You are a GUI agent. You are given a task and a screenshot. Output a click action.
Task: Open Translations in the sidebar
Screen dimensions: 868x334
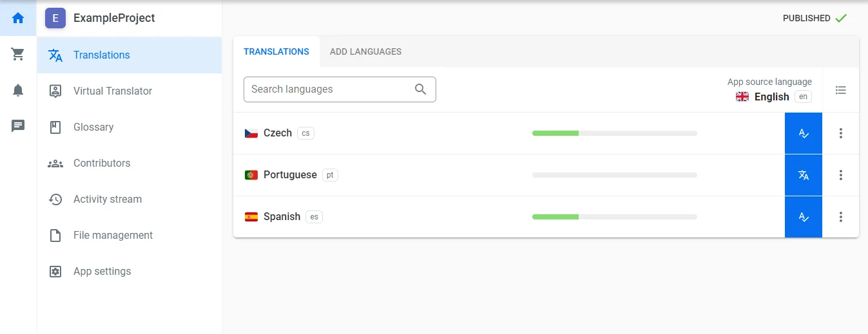point(130,55)
